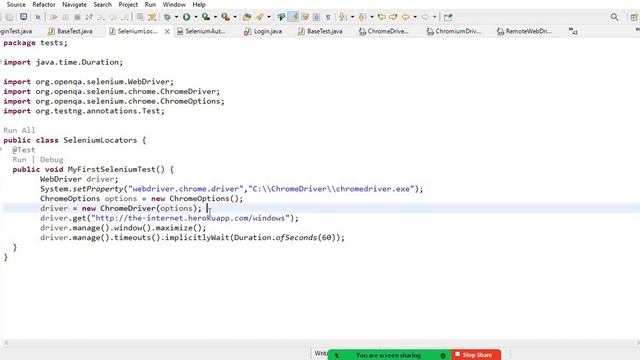Screen dimensions: 640x360
Task: Switch to Login.java editor tab
Action: pyautogui.click(x=263, y=31)
